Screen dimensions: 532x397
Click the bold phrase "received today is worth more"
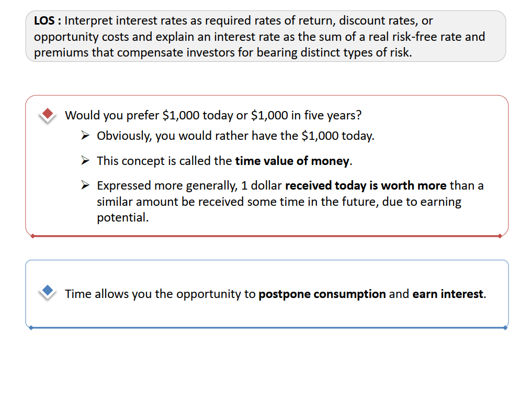click(366, 185)
